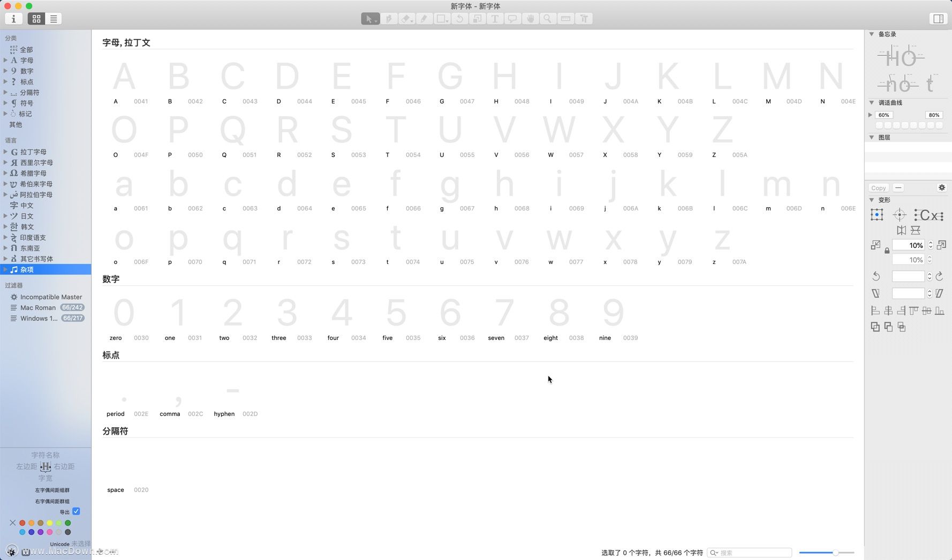Activate the Rotate tool in toolbar
The width and height of the screenshot is (952, 560).
(x=459, y=19)
